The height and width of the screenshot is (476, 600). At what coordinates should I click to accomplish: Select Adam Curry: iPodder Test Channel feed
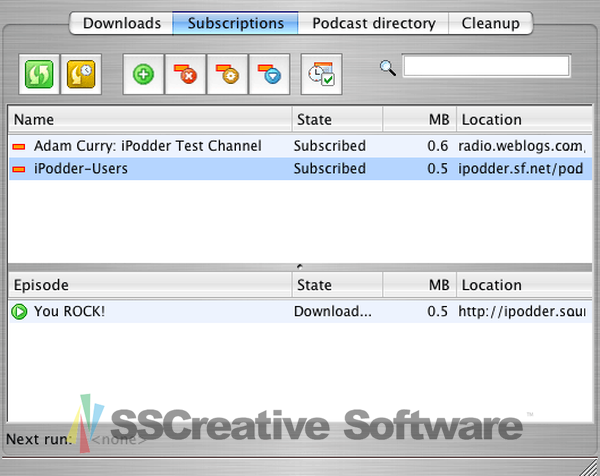[148, 146]
